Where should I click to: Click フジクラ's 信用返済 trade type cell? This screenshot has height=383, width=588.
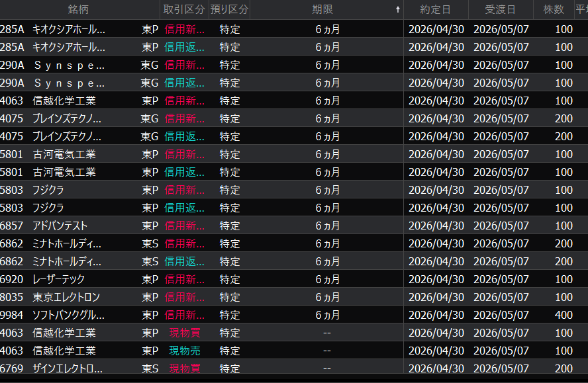coord(184,208)
